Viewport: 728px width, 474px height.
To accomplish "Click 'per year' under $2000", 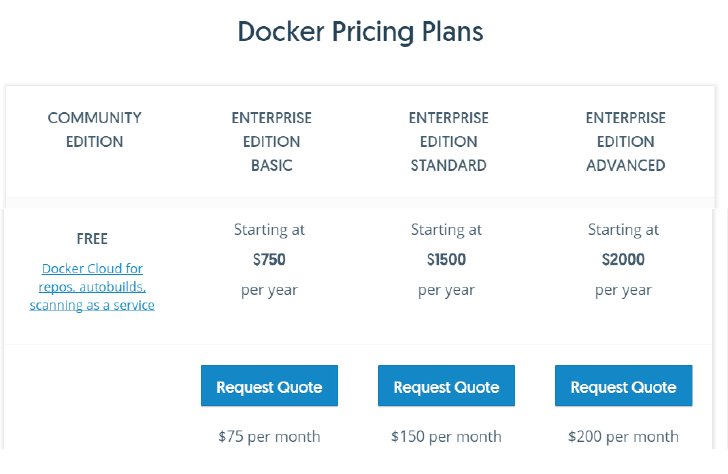I will pos(623,291).
